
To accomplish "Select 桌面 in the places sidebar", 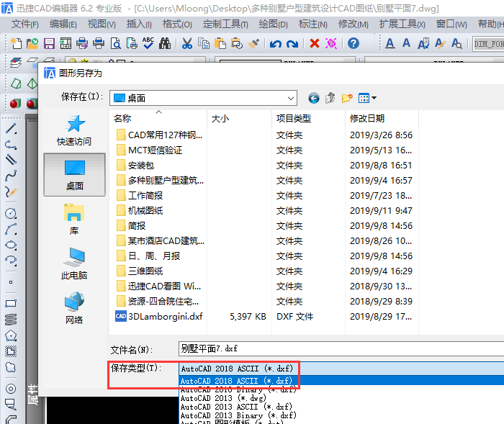I will (75, 174).
